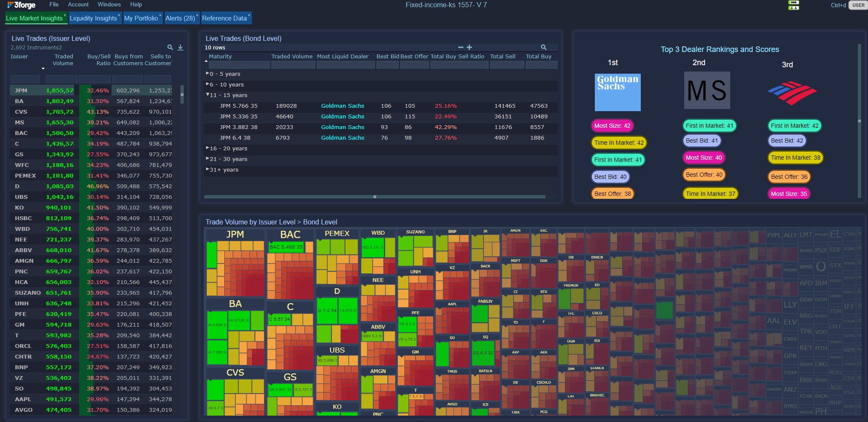Viewport: 868px width, 422px height.
Task: Open Reference Data tab dropdown arrow
Action: (249, 15)
